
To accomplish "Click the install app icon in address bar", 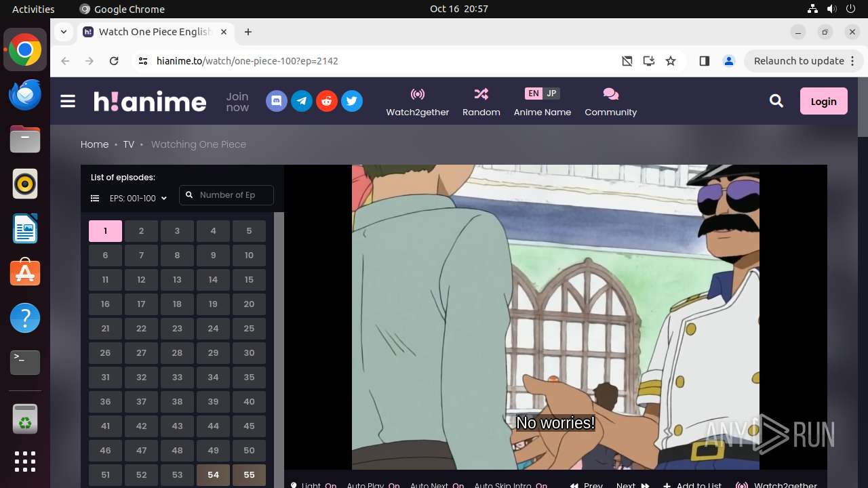I will (649, 61).
